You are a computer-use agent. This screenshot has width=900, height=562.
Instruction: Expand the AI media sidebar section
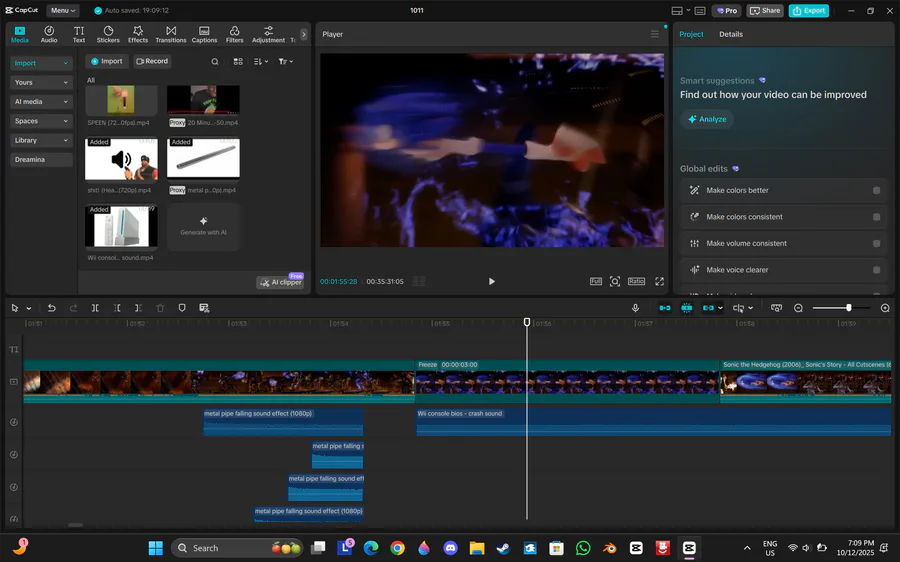[x=41, y=102]
